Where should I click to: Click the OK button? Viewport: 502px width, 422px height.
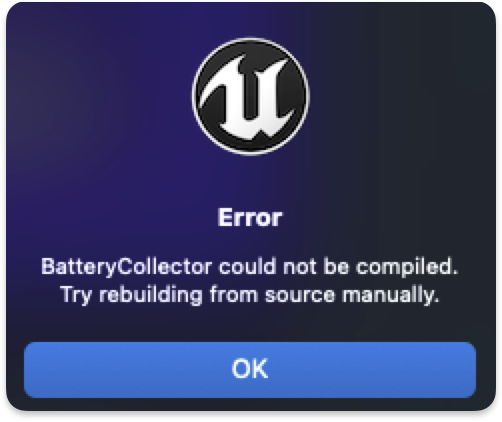(x=250, y=370)
